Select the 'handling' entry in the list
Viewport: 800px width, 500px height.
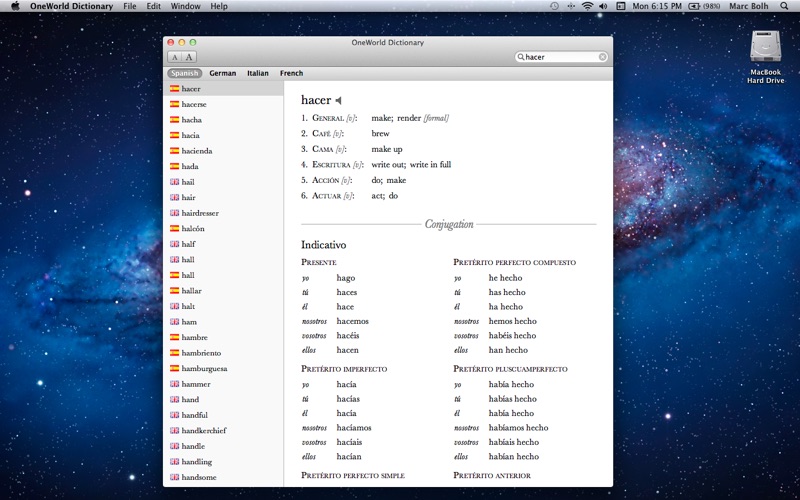[223, 462]
